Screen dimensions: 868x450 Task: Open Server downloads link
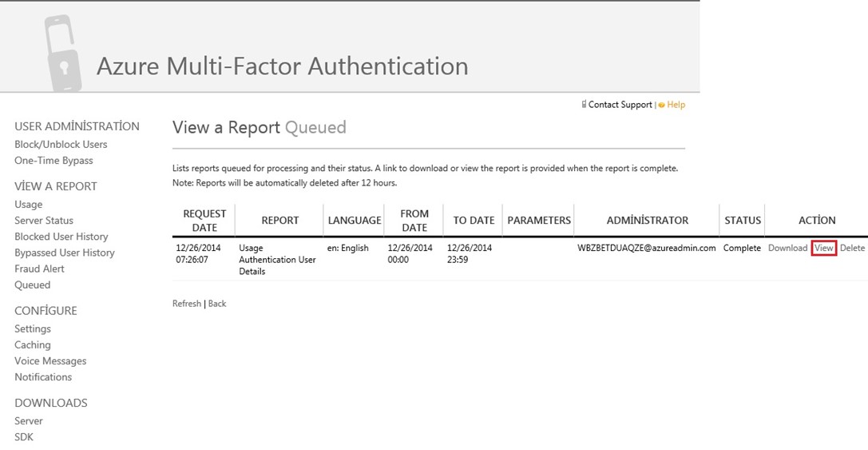point(29,420)
